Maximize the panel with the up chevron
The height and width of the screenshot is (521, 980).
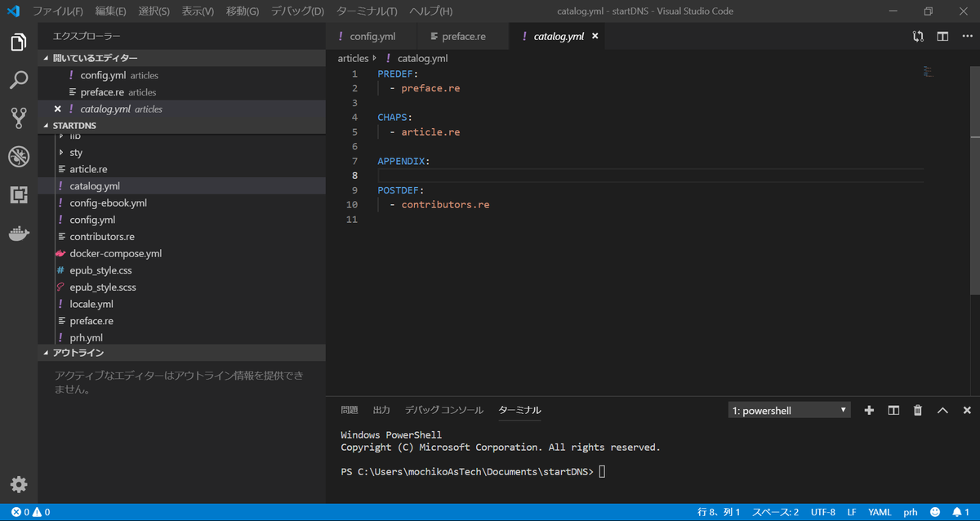coord(942,410)
